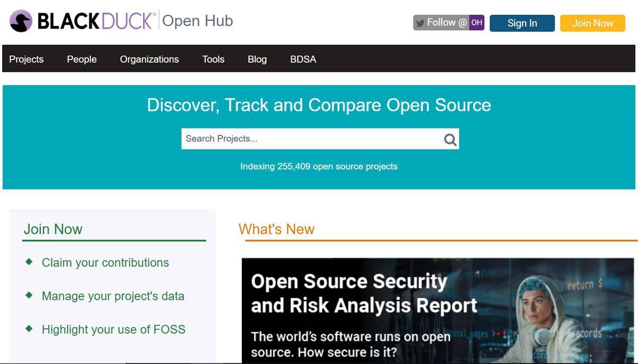
Task: Go to Organizations in the nav bar
Action: point(149,60)
